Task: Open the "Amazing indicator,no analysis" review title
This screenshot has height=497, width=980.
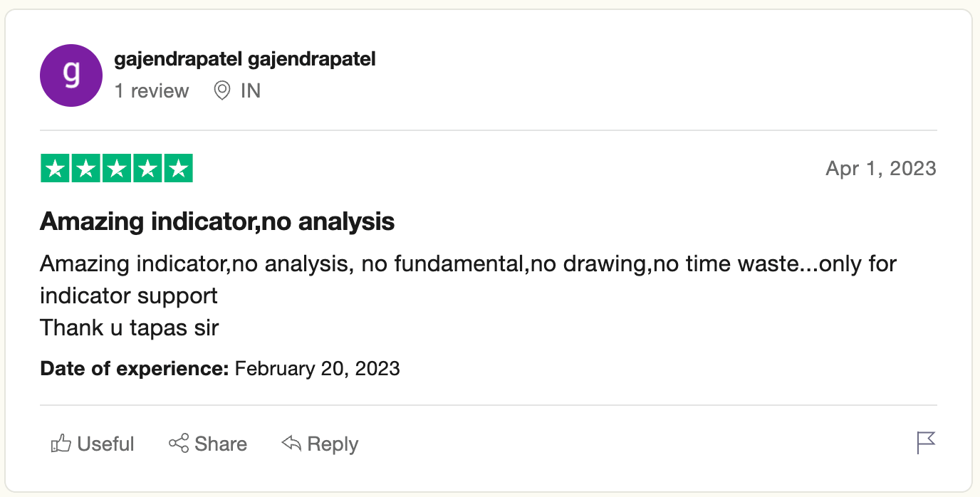Action: (x=217, y=221)
